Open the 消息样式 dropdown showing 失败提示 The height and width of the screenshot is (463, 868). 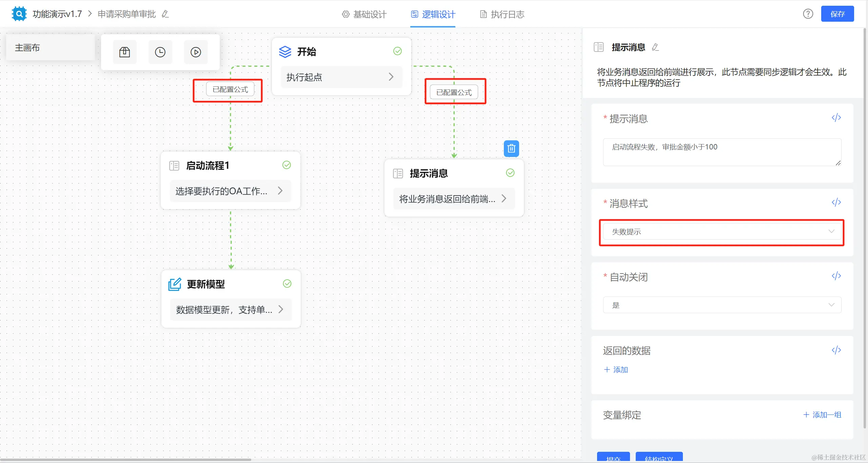point(722,231)
